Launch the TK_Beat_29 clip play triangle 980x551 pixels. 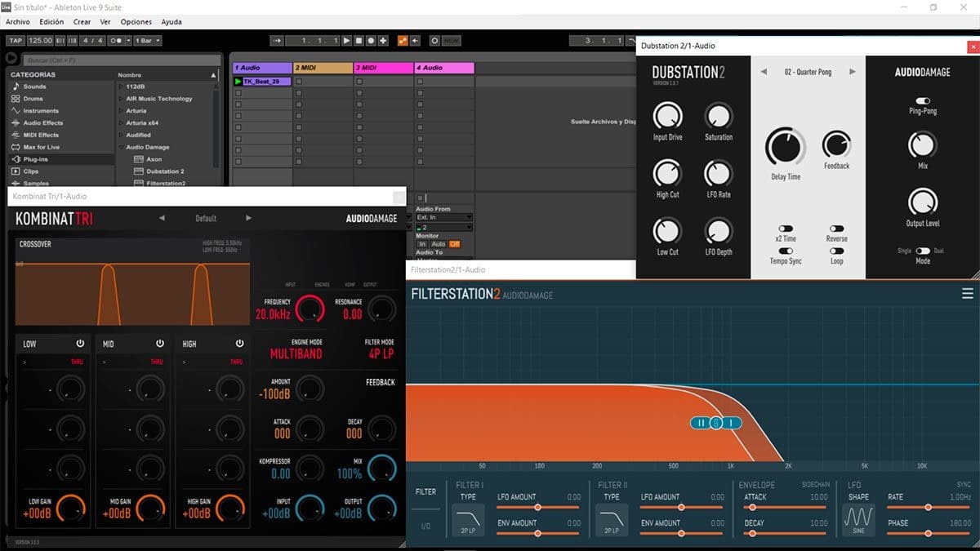(238, 82)
